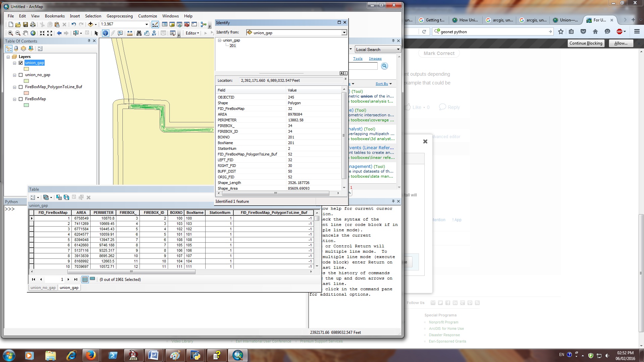
Task: Click Switch Selection in Table window
Action: coord(66,197)
